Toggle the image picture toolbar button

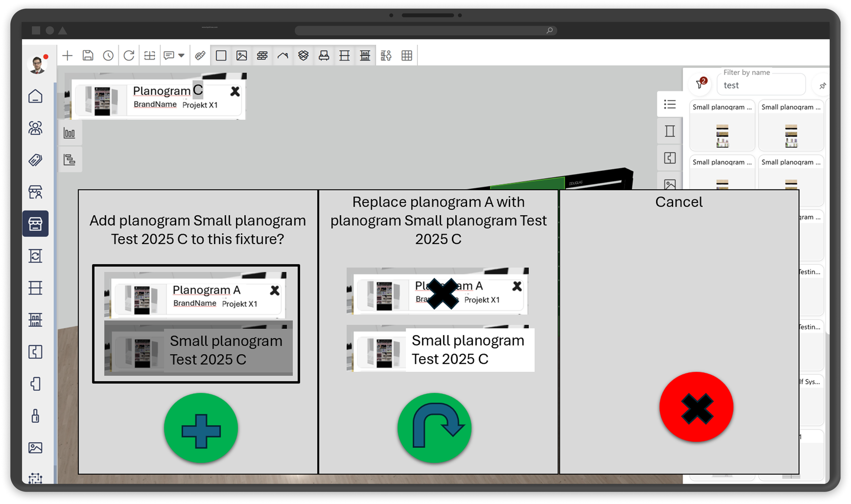point(242,55)
